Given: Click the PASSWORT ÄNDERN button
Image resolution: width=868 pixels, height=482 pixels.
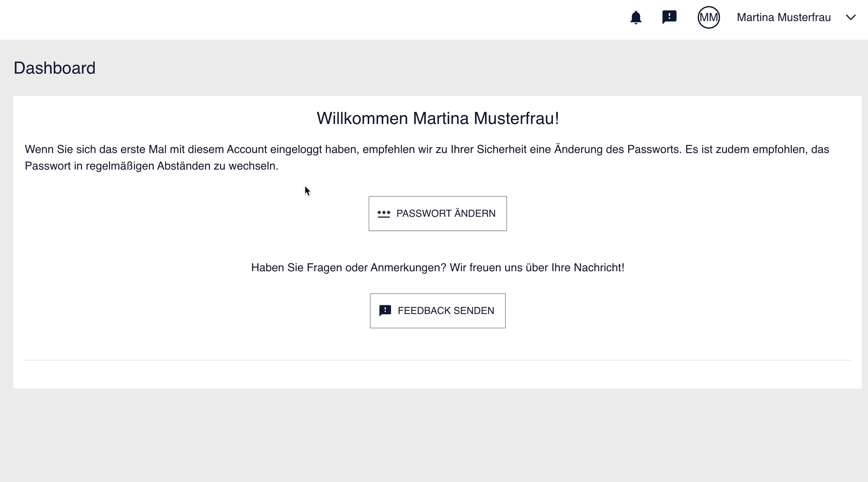Looking at the screenshot, I should click(x=438, y=214).
